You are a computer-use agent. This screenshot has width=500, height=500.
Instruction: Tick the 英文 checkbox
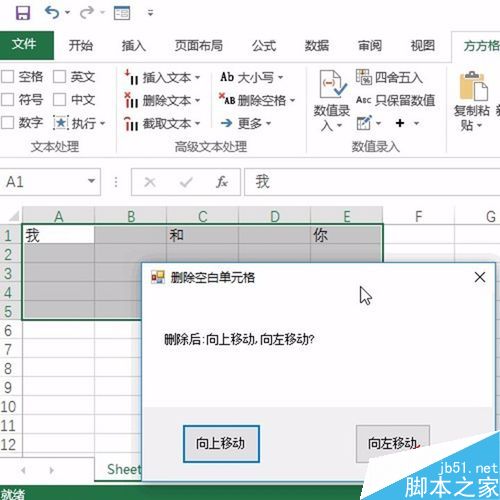click(x=59, y=77)
